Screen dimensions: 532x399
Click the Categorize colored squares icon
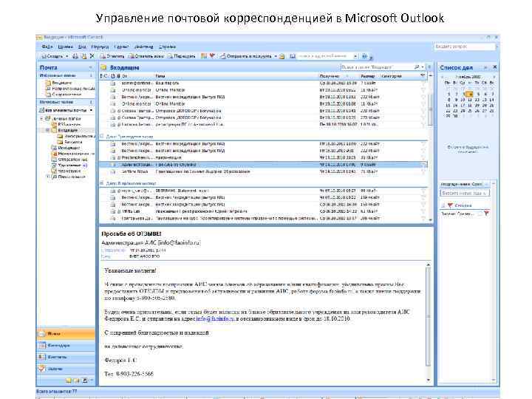click(x=204, y=56)
